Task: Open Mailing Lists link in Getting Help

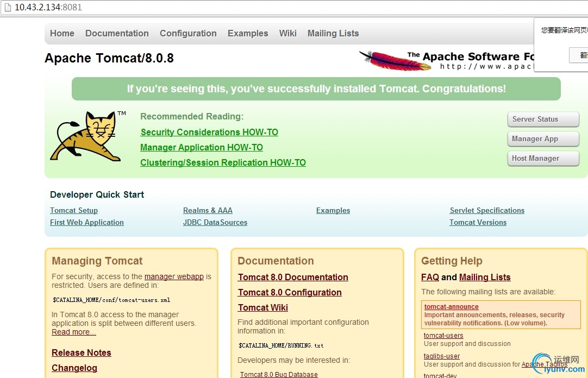Action: click(485, 277)
